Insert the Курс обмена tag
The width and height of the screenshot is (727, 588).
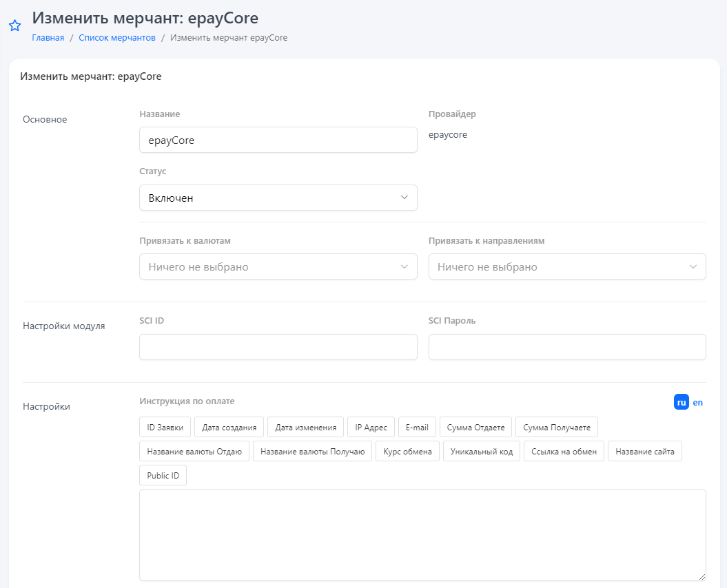(407, 452)
